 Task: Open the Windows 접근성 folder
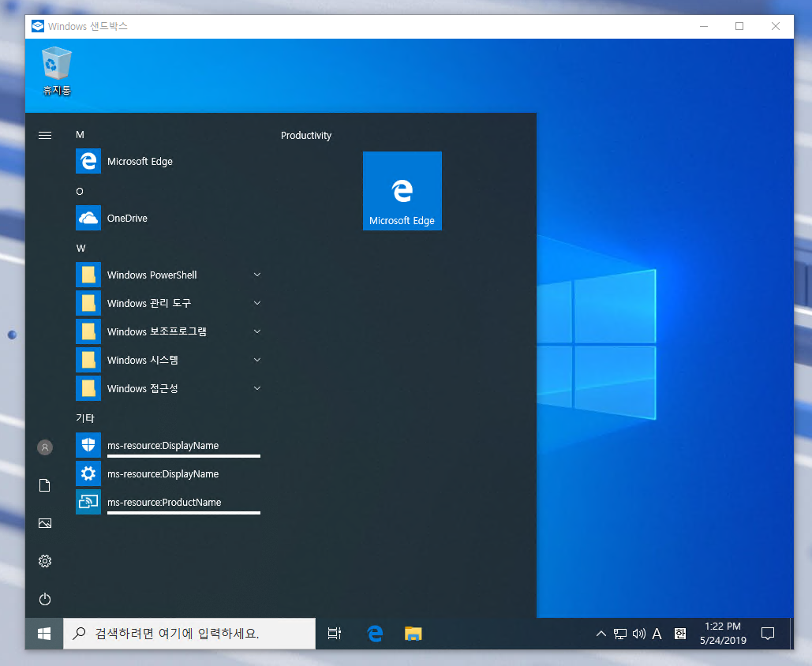tap(168, 388)
